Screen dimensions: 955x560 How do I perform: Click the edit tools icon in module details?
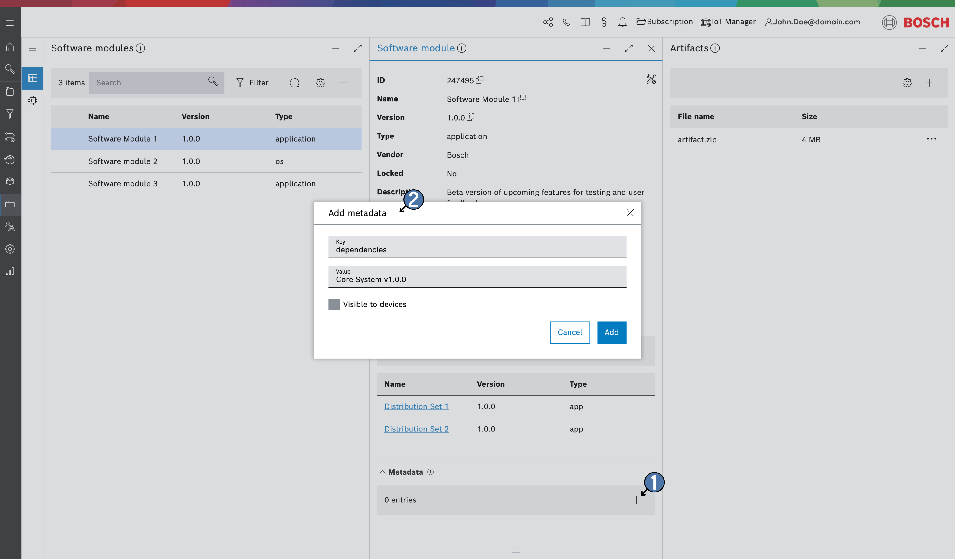[x=651, y=79]
